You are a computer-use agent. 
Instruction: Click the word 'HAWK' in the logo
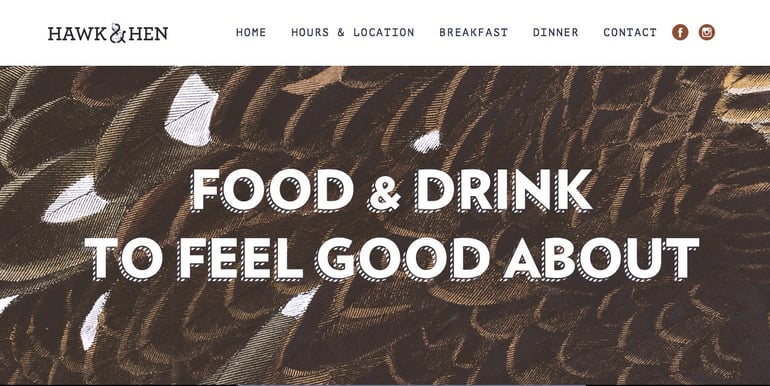77,33
